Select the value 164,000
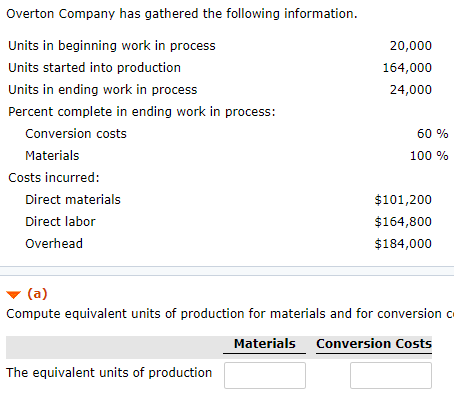Viewport: 454px width, 396px height. pyautogui.click(x=407, y=68)
